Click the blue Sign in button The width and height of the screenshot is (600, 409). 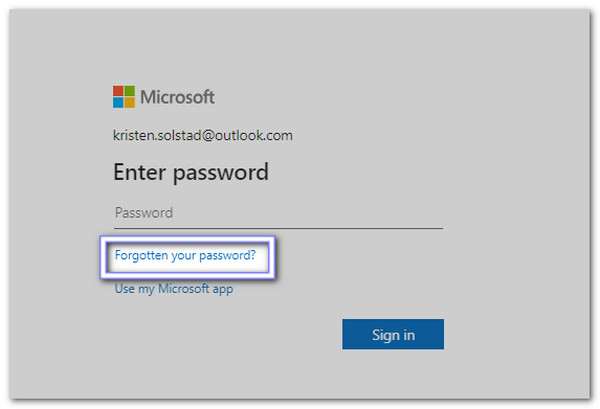coord(392,334)
